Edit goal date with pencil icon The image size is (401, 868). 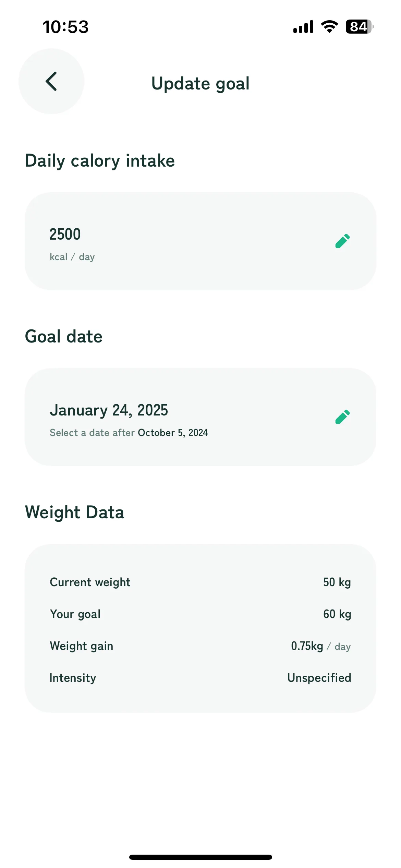342,417
